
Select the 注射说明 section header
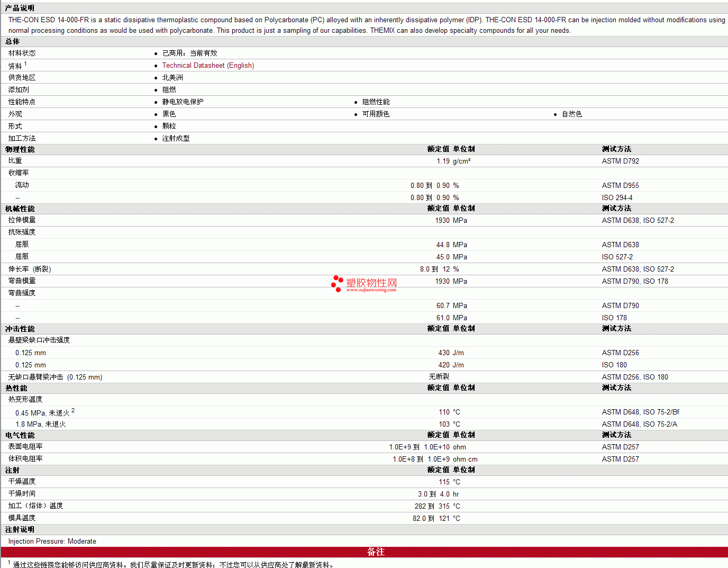pyautogui.click(x=20, y=529)
